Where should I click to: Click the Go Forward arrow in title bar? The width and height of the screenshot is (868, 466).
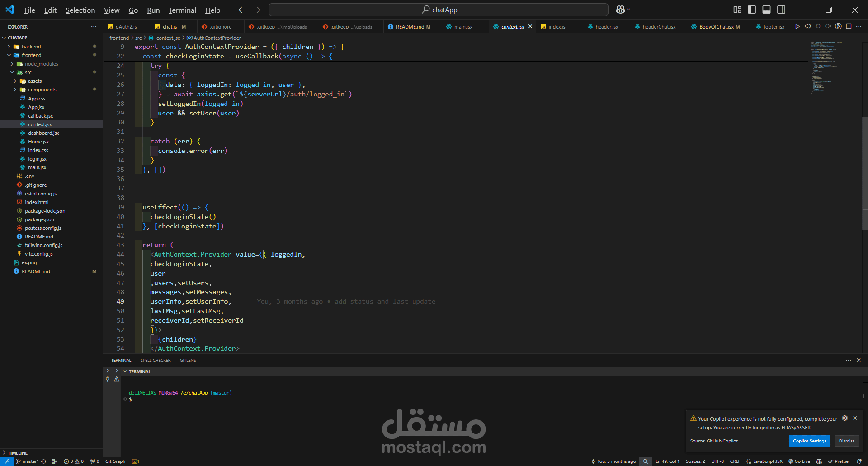[257, 10]
